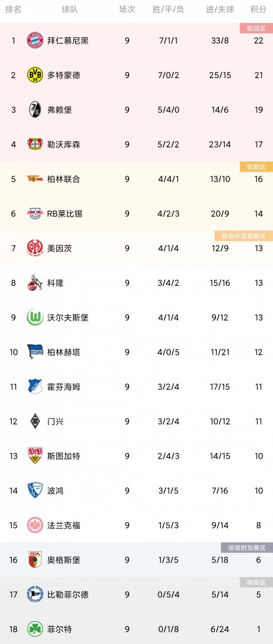
Task: Sort by the 积分 column header
Action: pos(258,9)
